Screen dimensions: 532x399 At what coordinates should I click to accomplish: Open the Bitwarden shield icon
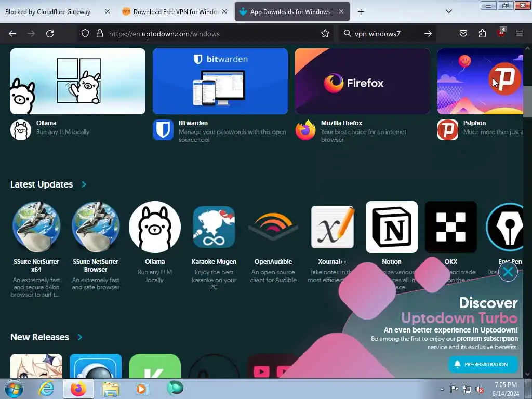163,129
